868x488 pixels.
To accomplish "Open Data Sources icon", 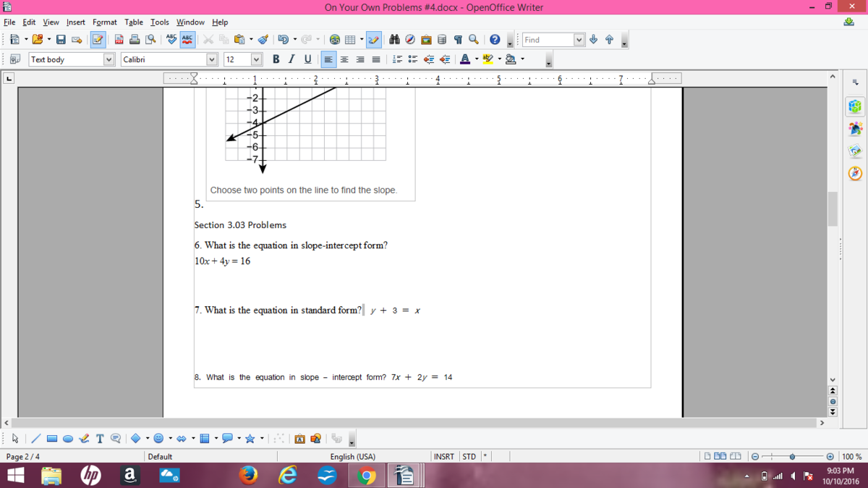I will point(442,40).
